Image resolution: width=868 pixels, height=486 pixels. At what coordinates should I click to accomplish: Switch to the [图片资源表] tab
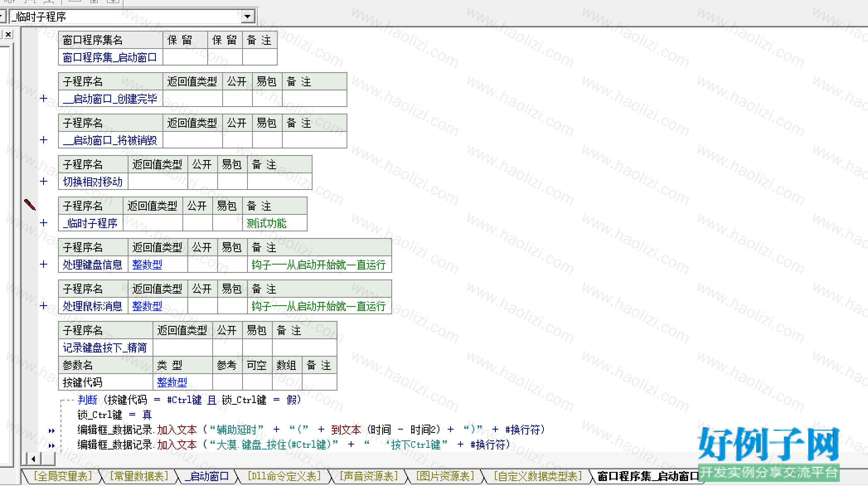(445, 476)
